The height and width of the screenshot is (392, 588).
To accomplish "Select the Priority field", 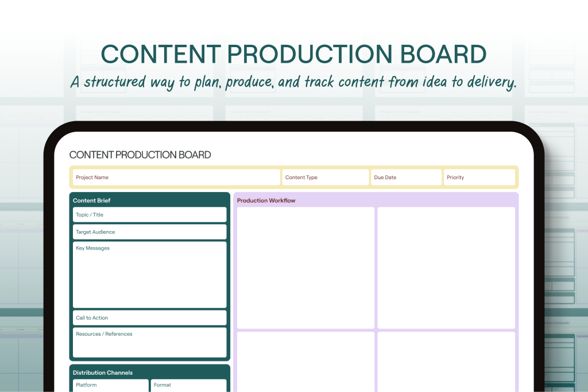I will click(x=479, y=178).
